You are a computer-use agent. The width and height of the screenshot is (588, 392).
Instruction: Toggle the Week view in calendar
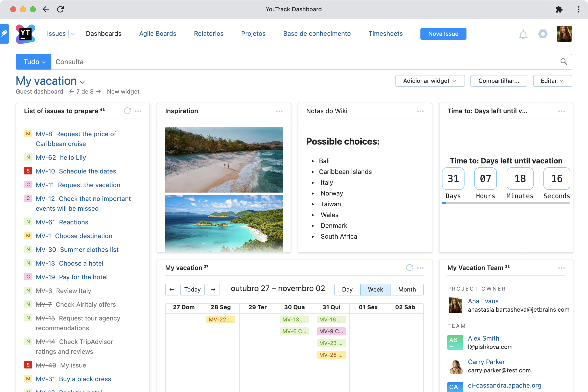coord(375,289)
